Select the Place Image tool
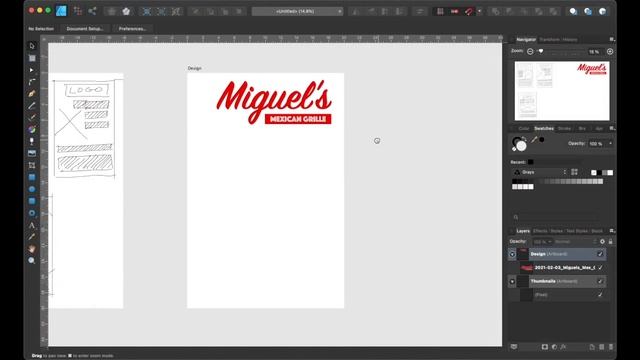Screen dimensions: 640x360 [x=32, y=153]
